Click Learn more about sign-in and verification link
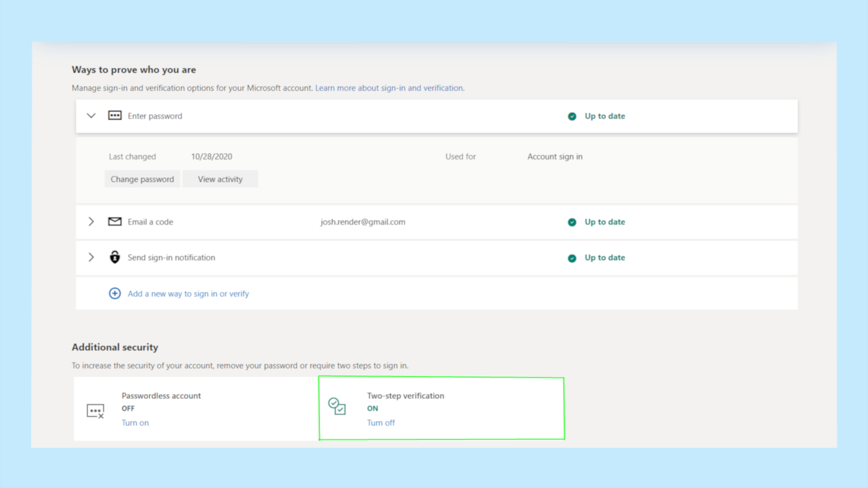868x488 pixels. click(389, 88)
